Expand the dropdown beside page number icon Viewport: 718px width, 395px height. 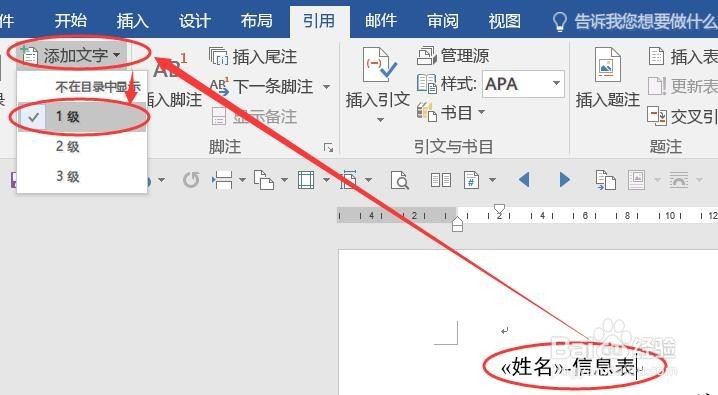click(x=492, y=180)
